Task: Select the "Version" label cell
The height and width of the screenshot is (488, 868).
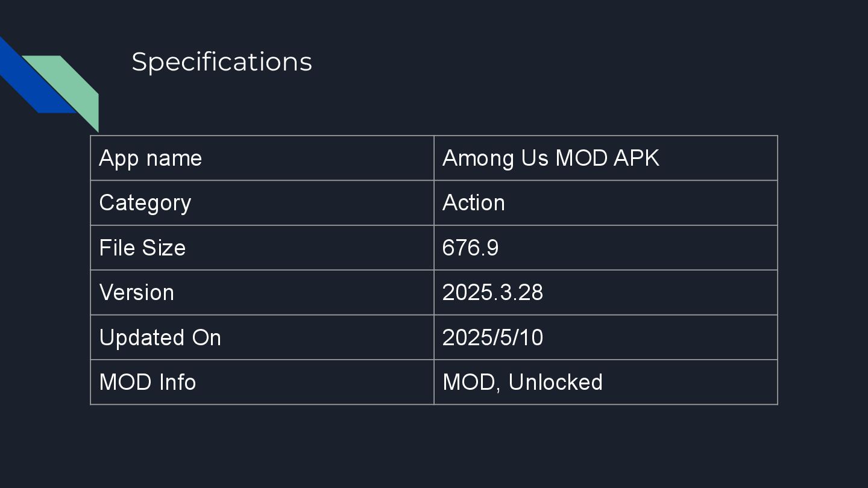Action: (137, 293)
